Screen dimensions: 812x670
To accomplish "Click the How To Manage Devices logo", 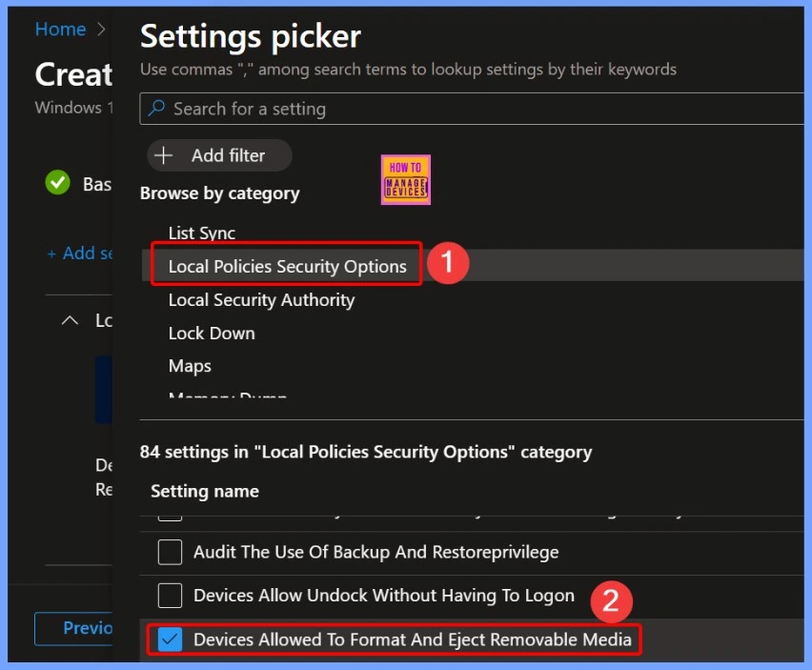I will point(406,179).
